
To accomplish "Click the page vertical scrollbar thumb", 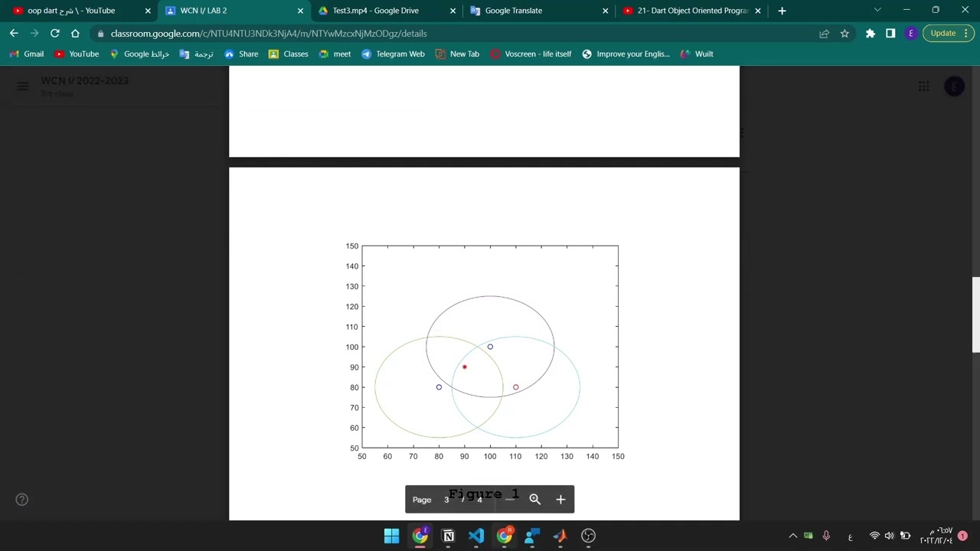I will point(975,315).
